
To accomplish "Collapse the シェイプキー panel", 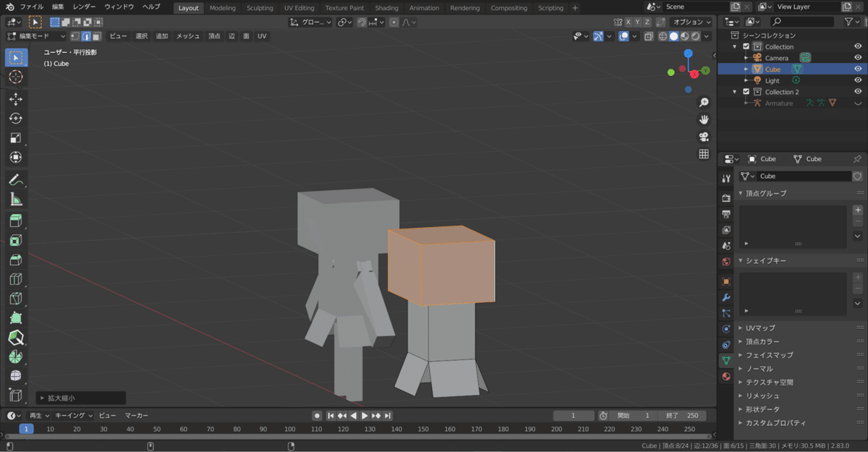I will [x=741, y=260].
